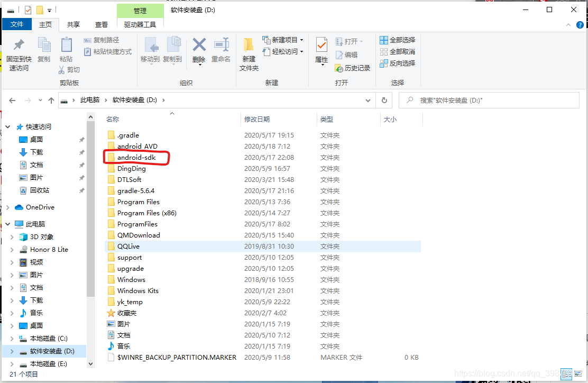Select $WINRE_BACKUP_PARTITION.MARKER file
588x383 pixels.
177,358
